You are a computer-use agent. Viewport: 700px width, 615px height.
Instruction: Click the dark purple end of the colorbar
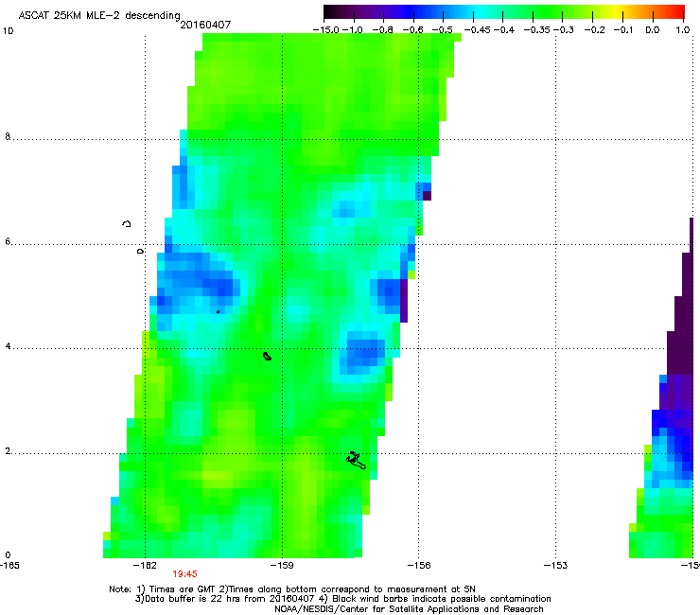coord(330,12)
